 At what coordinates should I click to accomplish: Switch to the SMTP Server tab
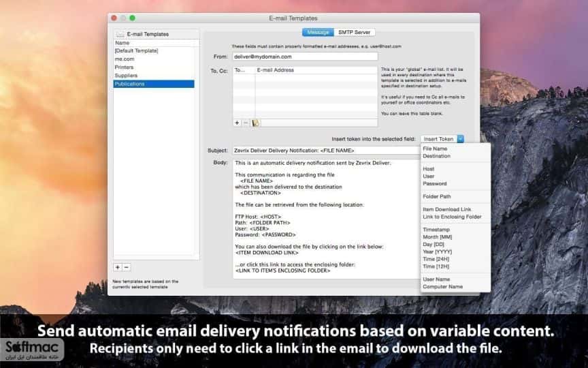(355, 32)
